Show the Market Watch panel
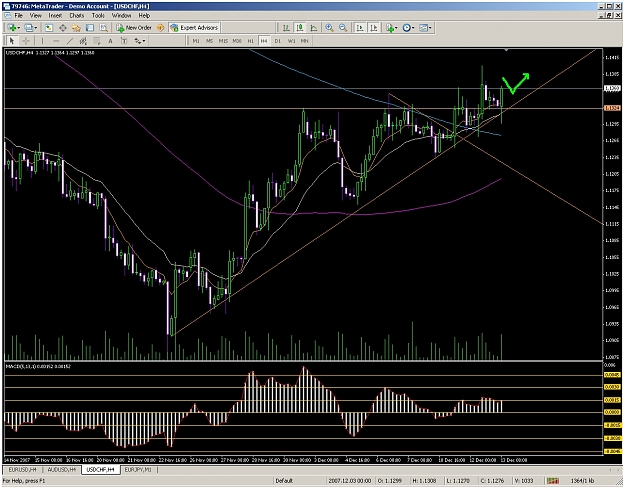This screenshot has height=487, width=625. [49, 28]
